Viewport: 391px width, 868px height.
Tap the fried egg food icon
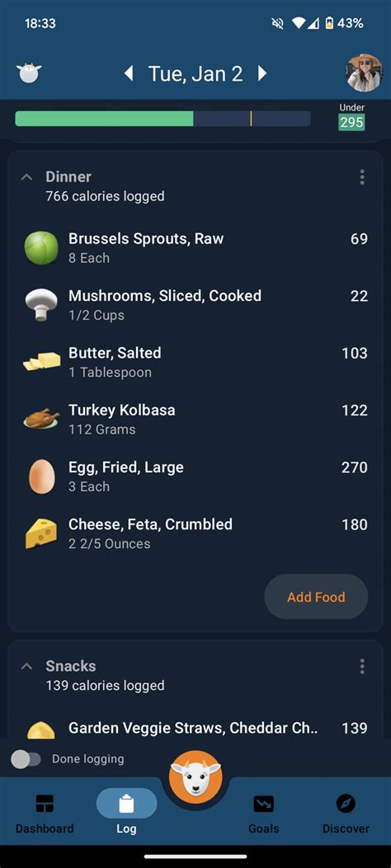41,476
